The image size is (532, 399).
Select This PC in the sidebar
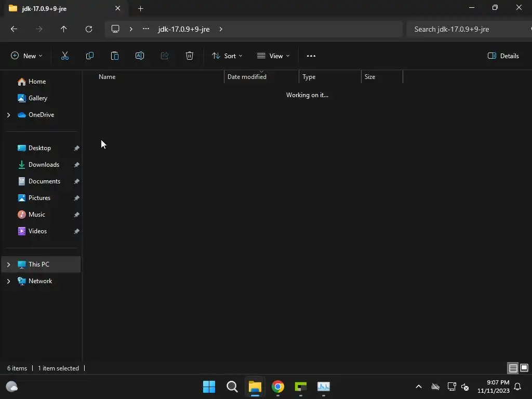41,264
